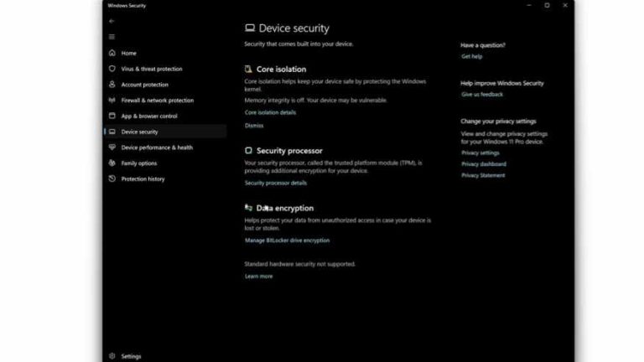Open Security processor details link

coord(276,183)
